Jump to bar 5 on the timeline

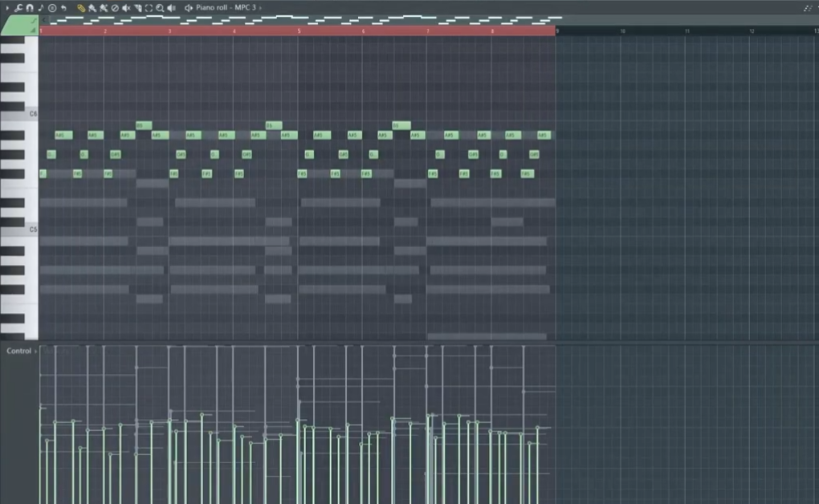click(x=299, y=31)
